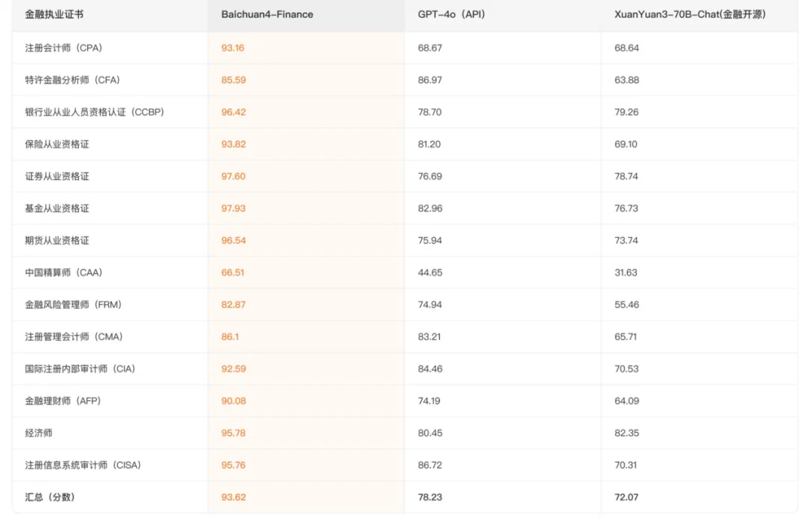Click the Baichuan score 97.93
812x520 pixels.
point(234,208)
